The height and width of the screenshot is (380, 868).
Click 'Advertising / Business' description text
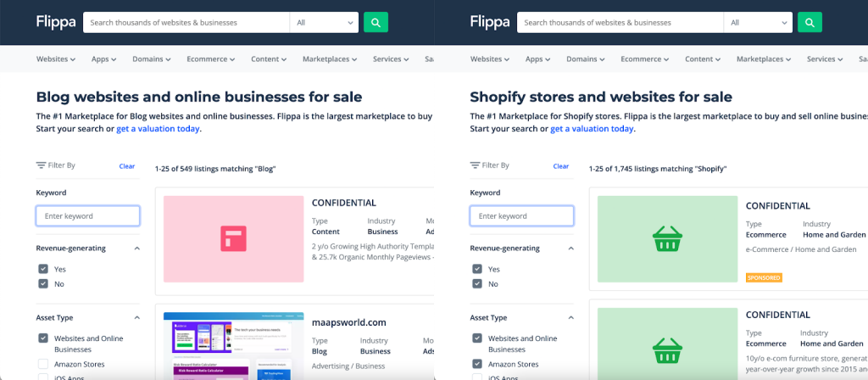tap(348, 366)
